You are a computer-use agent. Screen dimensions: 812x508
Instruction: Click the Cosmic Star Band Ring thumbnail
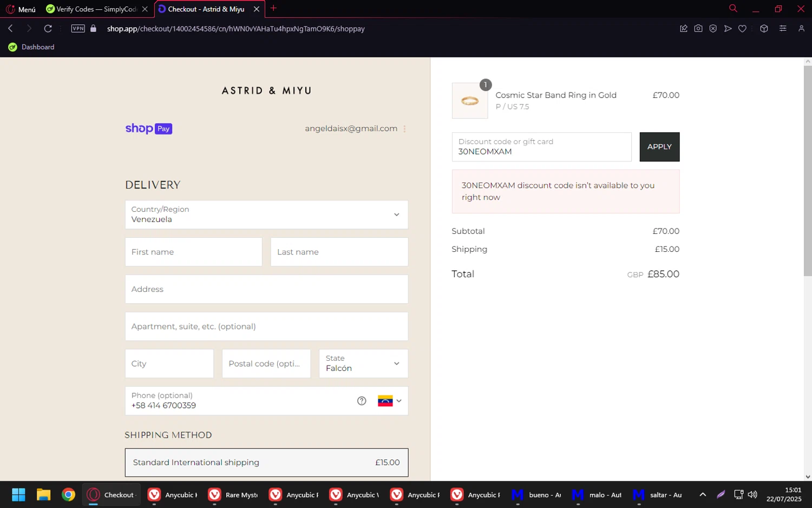[470, 101]
